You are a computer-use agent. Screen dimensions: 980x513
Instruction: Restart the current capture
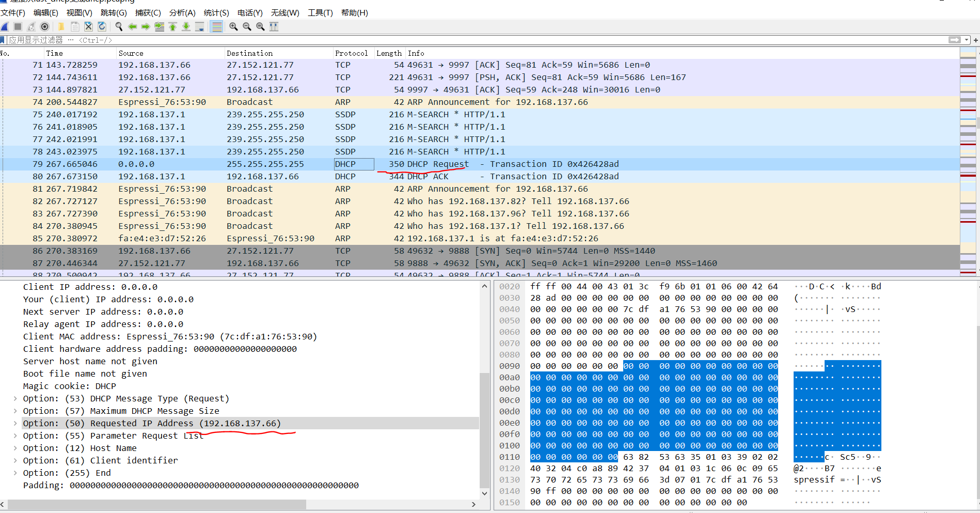point(31,27)
